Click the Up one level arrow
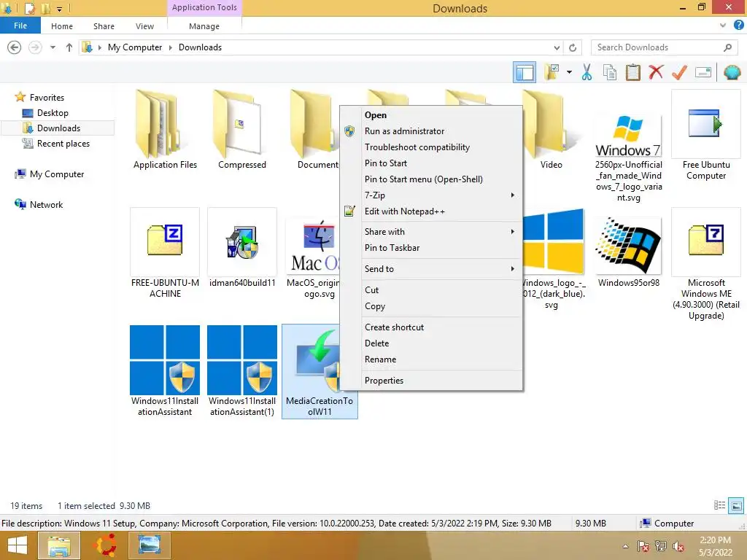 pos(69,47)
